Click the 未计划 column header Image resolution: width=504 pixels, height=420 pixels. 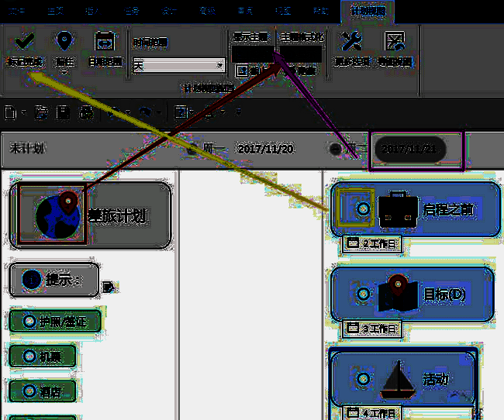27,148
